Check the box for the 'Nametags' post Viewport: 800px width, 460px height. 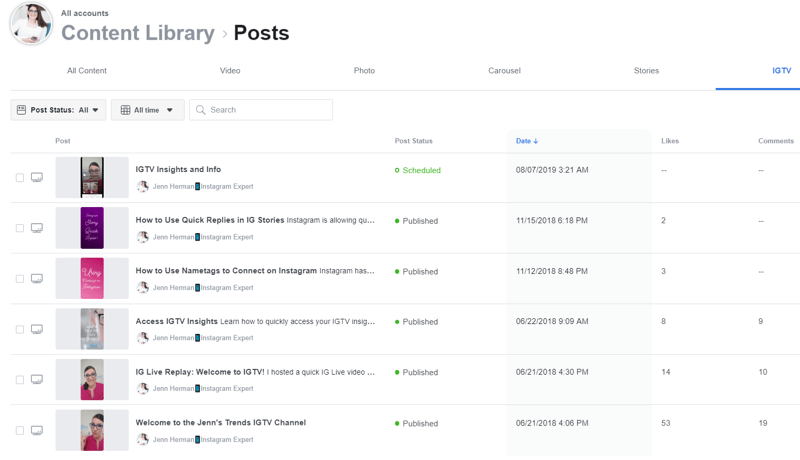point(20,278)
